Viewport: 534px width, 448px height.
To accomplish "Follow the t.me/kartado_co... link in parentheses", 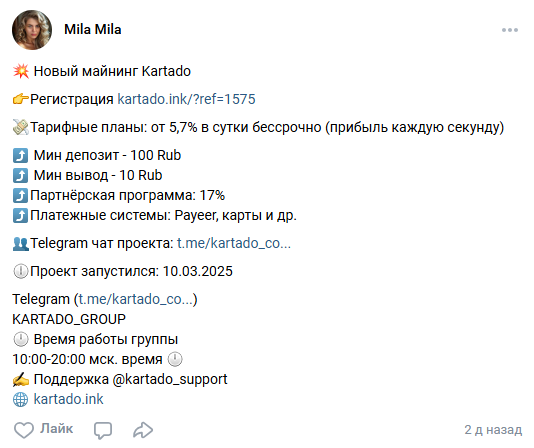I will pos(136,299).
